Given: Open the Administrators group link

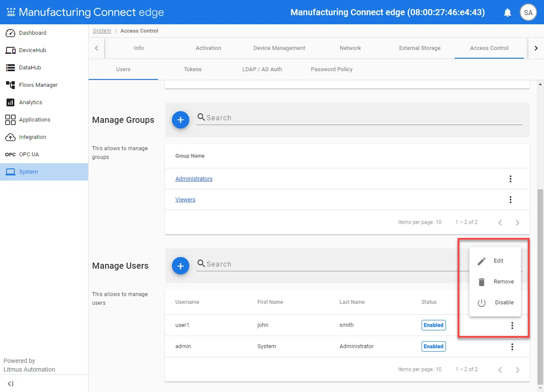Looking at the screenshot, I should 194,179.
